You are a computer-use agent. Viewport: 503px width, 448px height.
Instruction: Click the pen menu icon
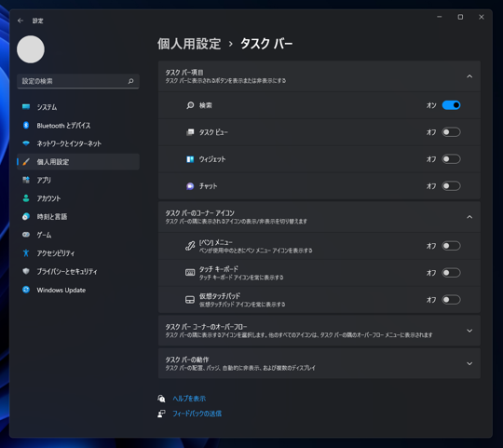pos(190,246)
